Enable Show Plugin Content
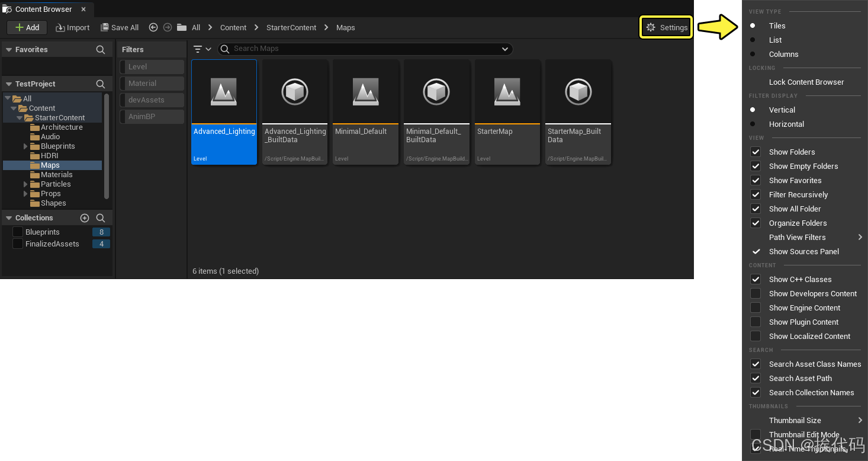Viewport: 868px width, 461px height. (x=756, y=322)
